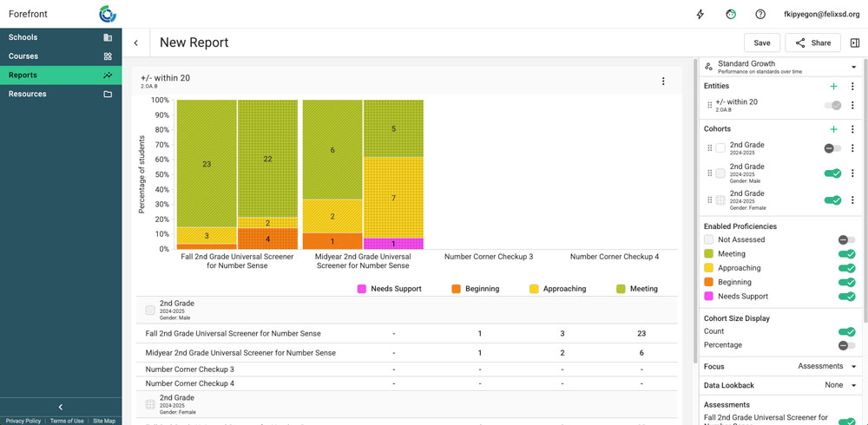Collapse the left sidebar with bottom chevron
This screenshot has height=425, width=868.
[x=61, y=407]
